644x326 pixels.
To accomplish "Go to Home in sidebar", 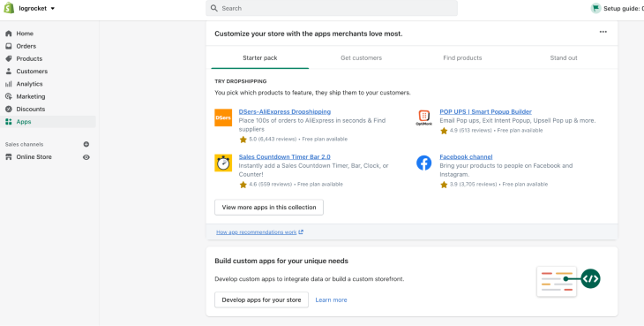I will tap(25, 34).
